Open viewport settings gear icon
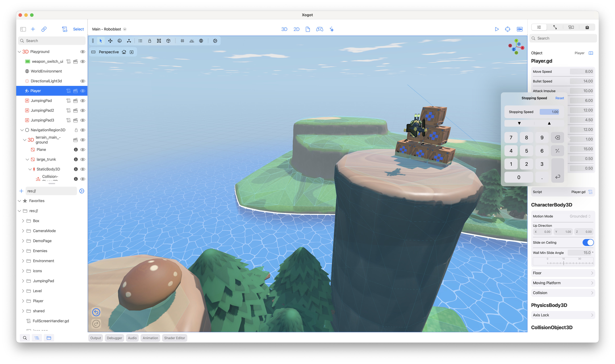The height and width of the screenshot is (364, 615). 215,41
